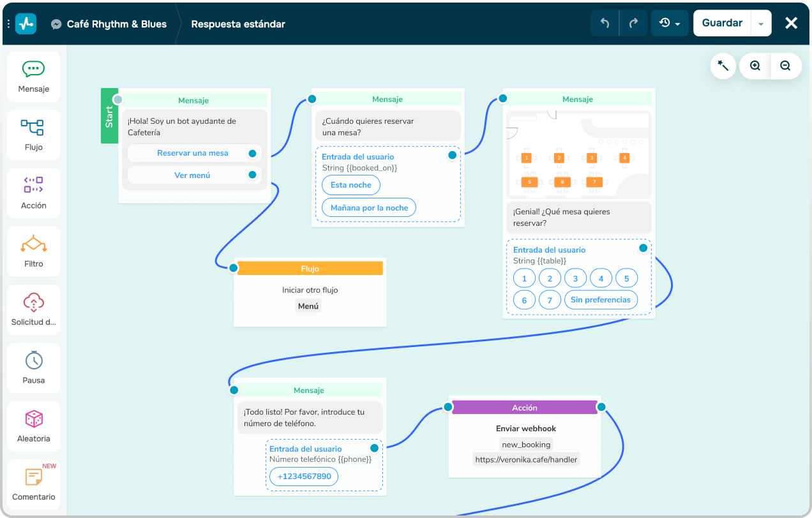The image size is (812, 518).
Task: Select the purple Acción block header
Action: pos(525,408)
